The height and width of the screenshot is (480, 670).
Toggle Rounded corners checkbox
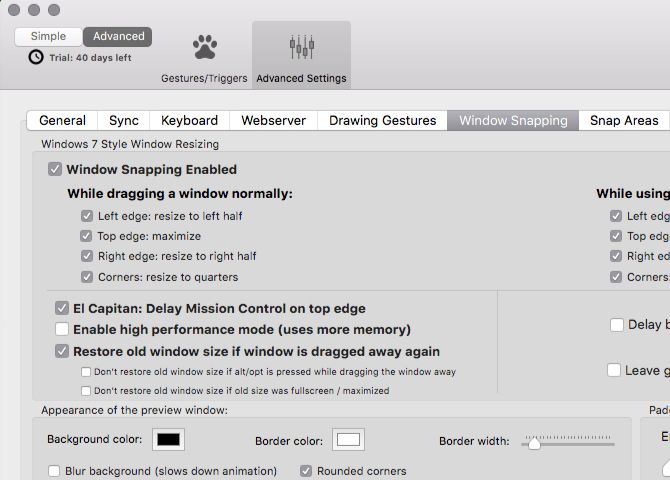coord(306,471)
